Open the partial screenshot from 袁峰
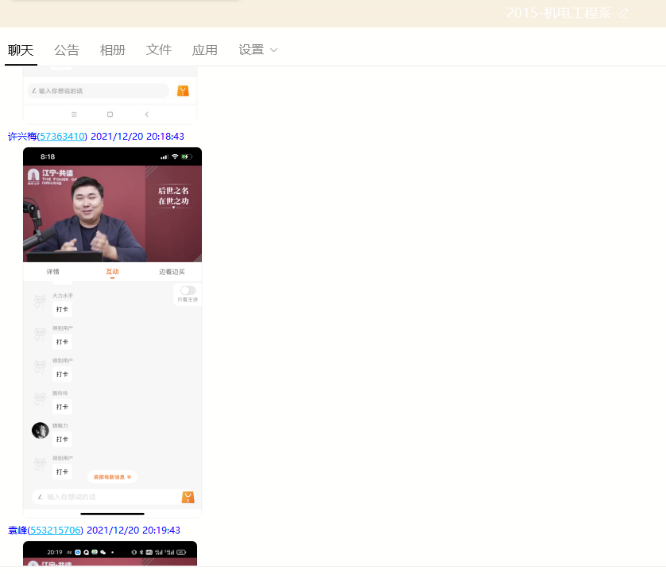The height and width of the screenshot is (574, 666). [110, 553]
